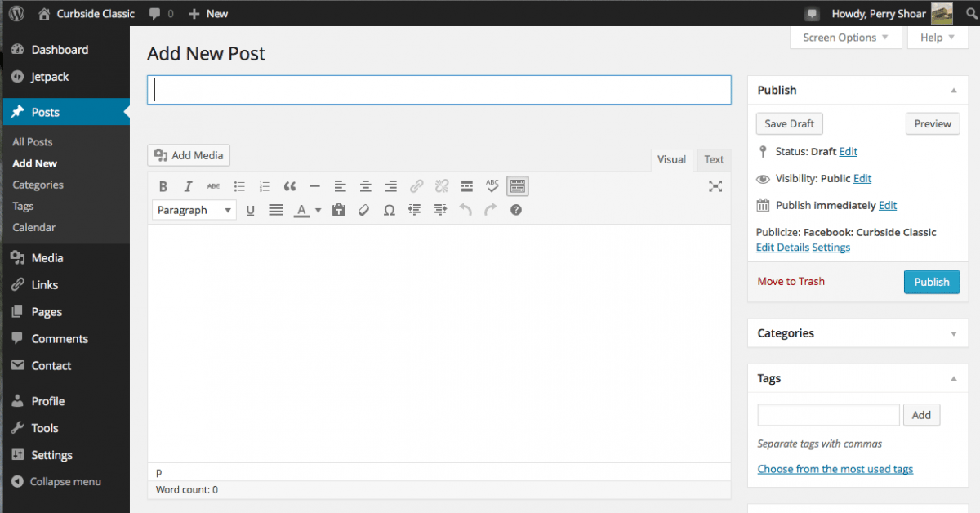Viewport: 980px width, 513px height.
Task: Justify the text alignment
Action: click(276, 210)
